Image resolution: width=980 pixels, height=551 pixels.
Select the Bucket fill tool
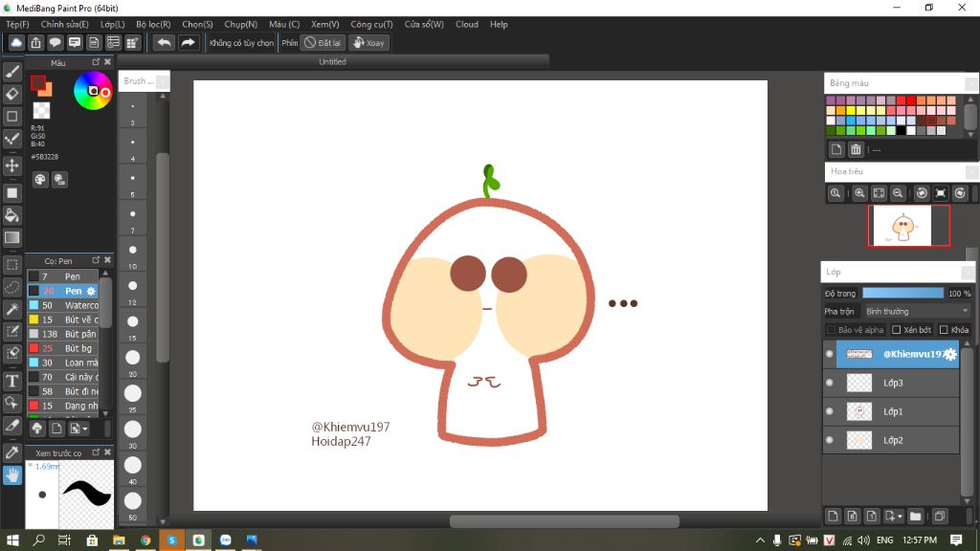pos(12,215)
